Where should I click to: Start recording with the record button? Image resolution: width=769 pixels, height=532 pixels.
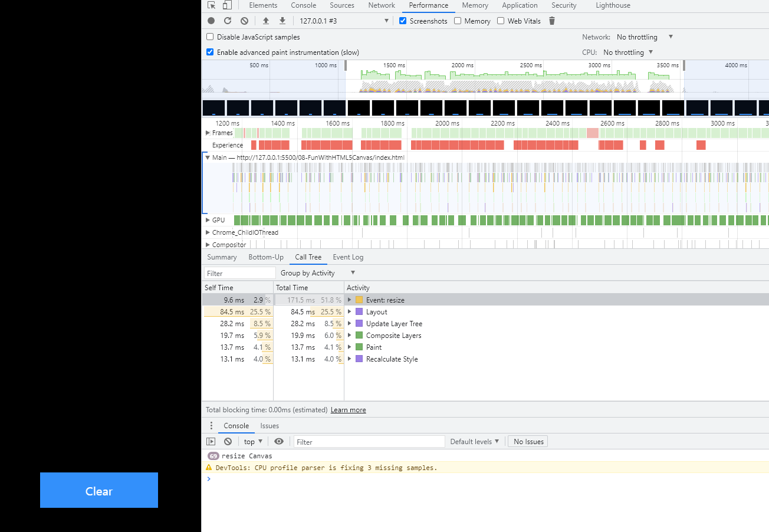tap(211, 21)
